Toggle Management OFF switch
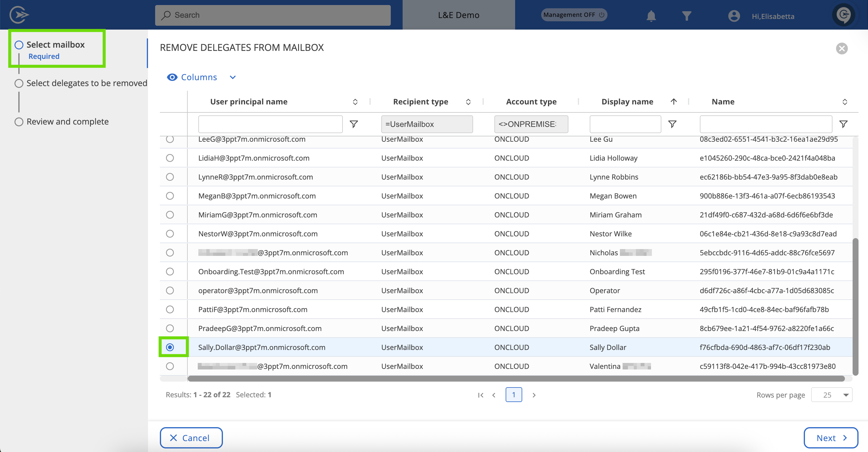This screenshot has width=868, height=452. point(574,15)
